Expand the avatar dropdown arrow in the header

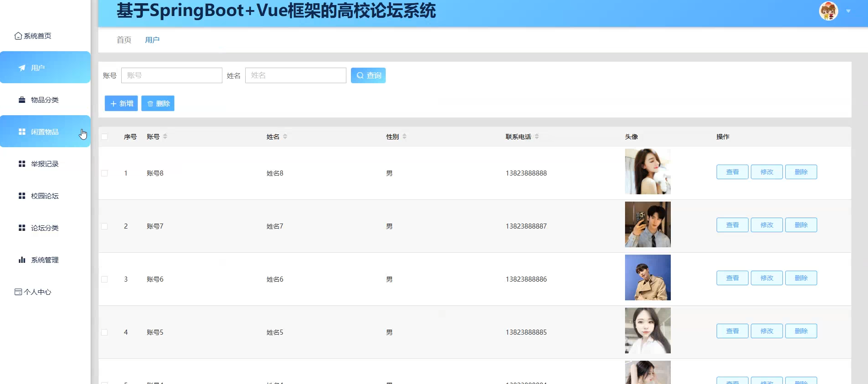coord(848,11)
